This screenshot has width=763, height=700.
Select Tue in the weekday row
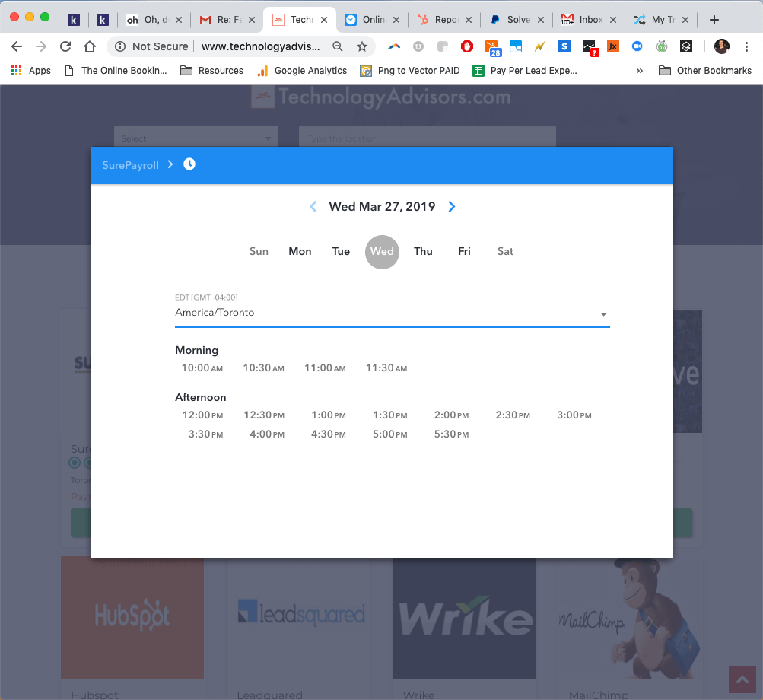click(x=341, y=252)
